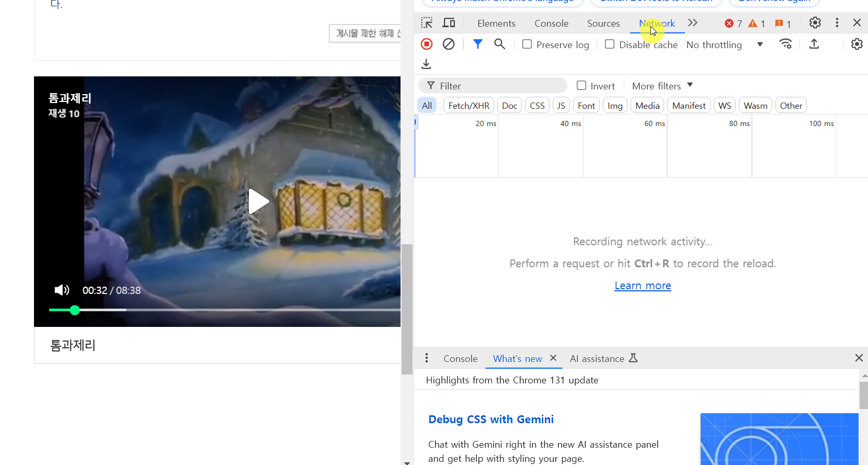868x465 pixels.
Task: Check the Invert filter checkbox
Action: click(581, 86)
